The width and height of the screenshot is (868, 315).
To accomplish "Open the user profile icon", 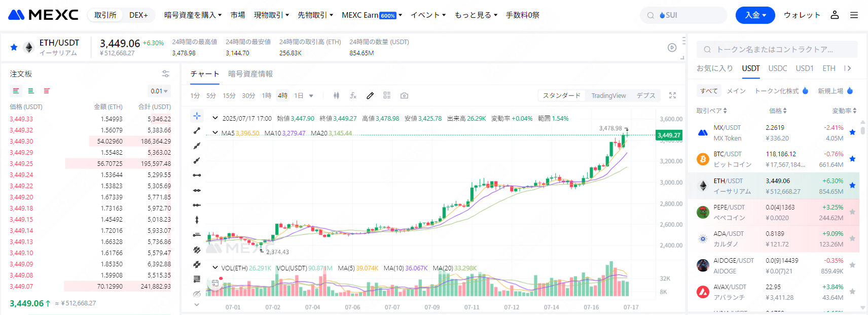I will tap(835, 15).
